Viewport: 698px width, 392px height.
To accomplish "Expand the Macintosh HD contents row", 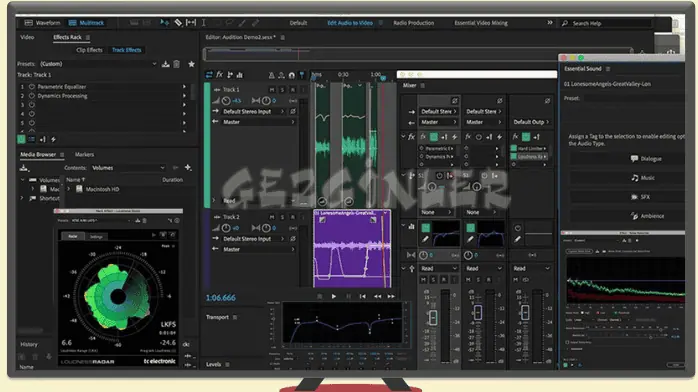I will 69,189.
